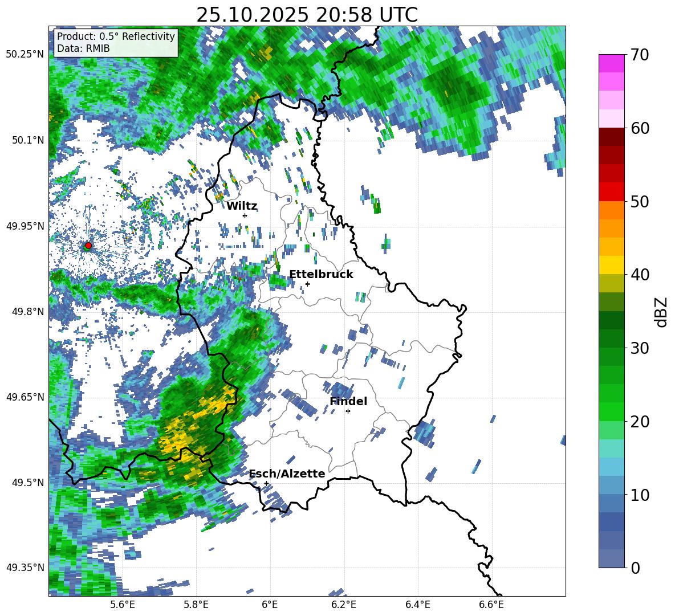Click the 5.6°E longitude label
This screenshot has height=616, width=675.
pyautogui.click(x=123, y=605)
